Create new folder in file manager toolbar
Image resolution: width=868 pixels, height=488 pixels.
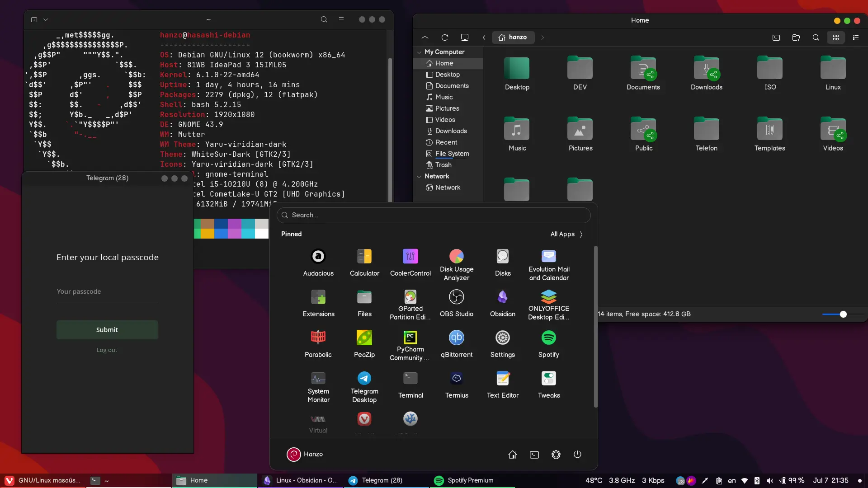796,38
